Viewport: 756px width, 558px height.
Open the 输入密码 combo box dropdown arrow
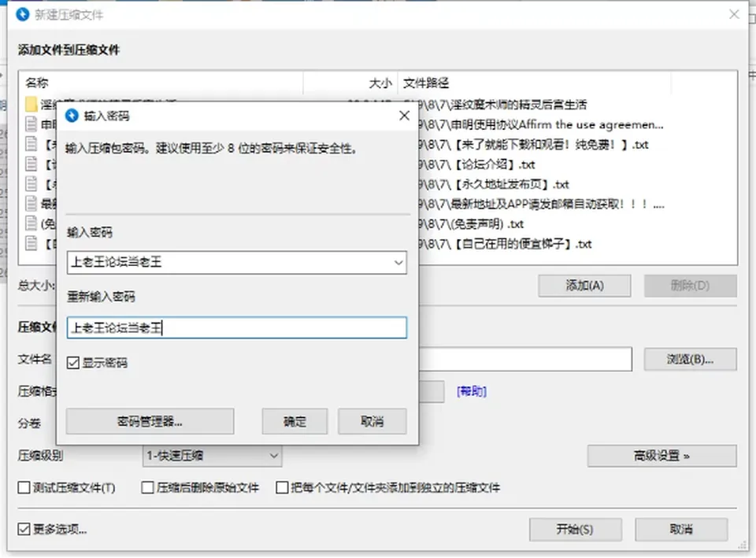(x=398, y=263)
